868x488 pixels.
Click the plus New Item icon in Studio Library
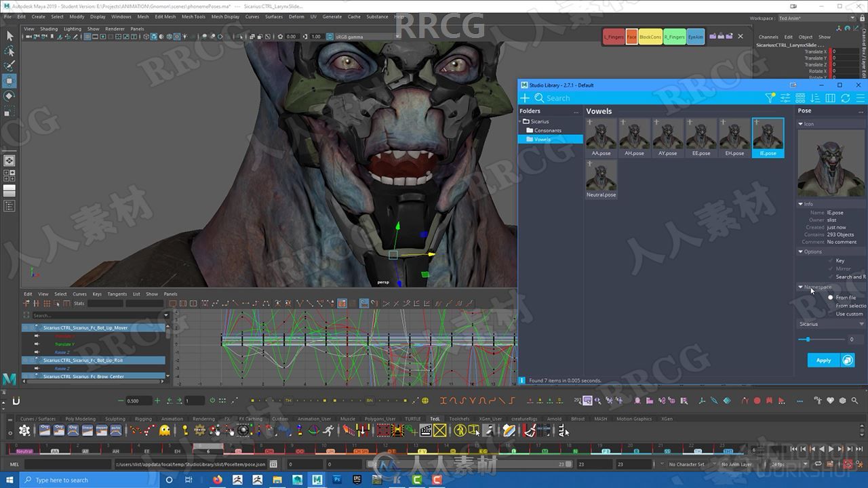pos(524,98)
